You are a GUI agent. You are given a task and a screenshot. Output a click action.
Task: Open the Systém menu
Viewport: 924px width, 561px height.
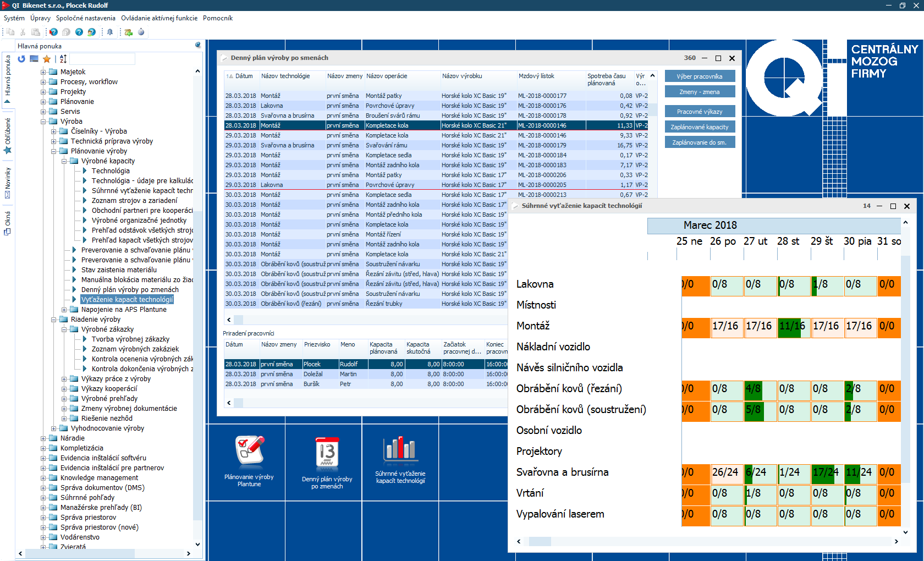click(x=14, y=18)
